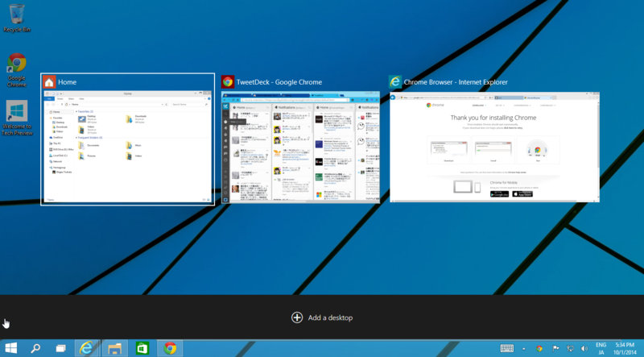The height and width of the screenshot is (357, 644).
Task: Open the Windows Start button
Action: tap(11, 348)
